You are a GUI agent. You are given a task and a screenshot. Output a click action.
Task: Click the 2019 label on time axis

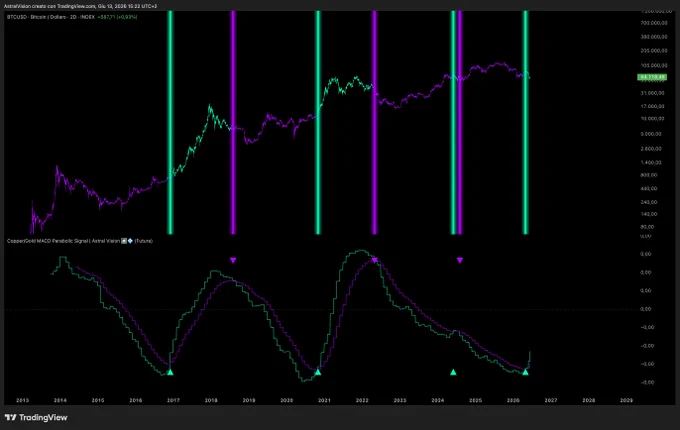(249, 400)
